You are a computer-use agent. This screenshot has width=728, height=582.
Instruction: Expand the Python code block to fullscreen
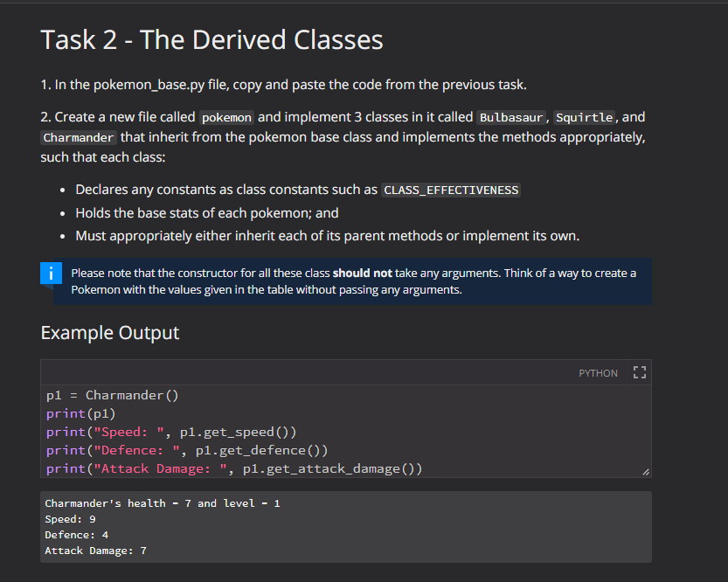(x=639, y=371)
